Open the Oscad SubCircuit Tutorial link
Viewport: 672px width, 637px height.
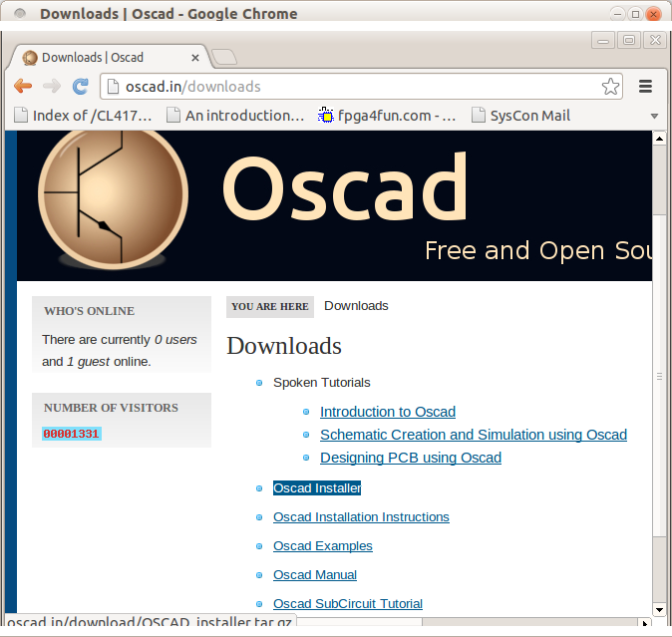pos(348,603)
